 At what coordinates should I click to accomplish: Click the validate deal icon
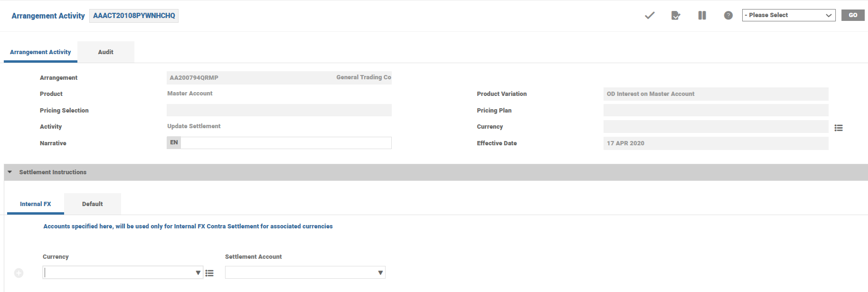(675, 16)
